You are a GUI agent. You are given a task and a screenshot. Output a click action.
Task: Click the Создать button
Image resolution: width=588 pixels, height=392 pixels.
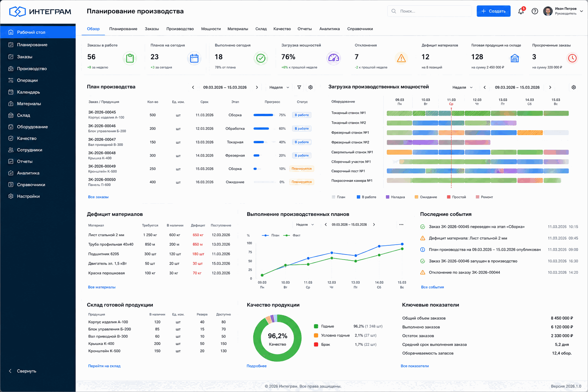tap(493, 11)
